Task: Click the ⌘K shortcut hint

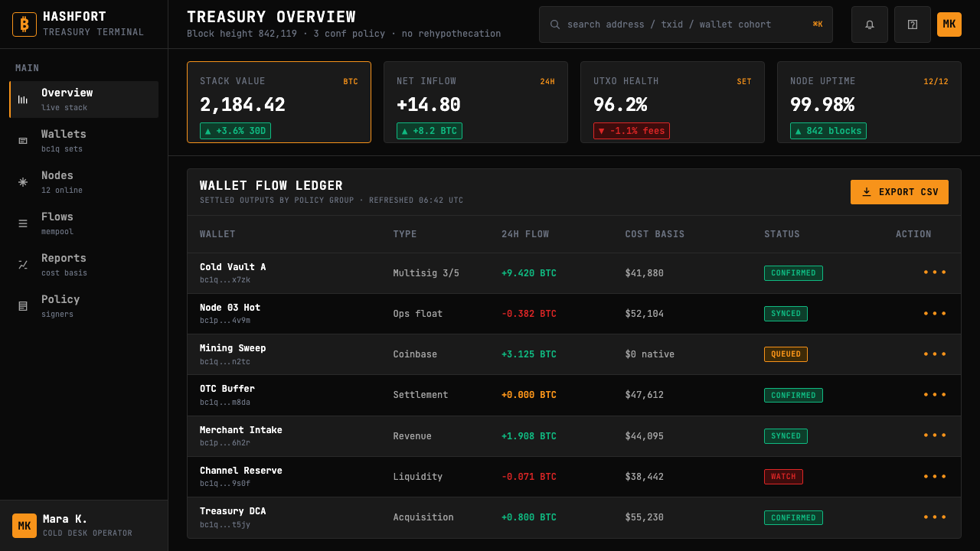Action: [818, 24]
